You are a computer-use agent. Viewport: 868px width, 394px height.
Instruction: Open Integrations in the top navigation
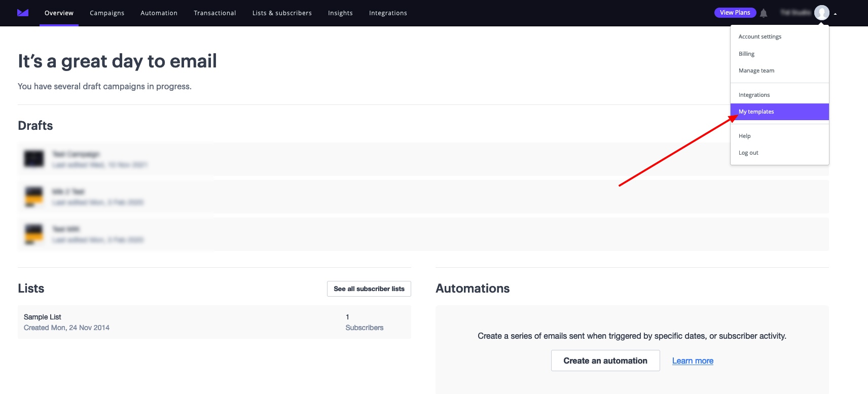coord(388,13)
